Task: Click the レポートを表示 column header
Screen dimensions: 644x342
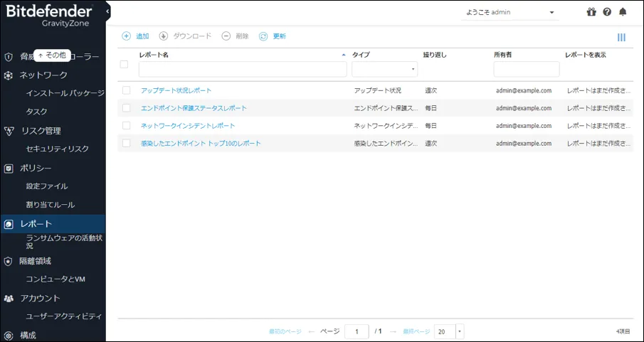Action: pos(585,55)
